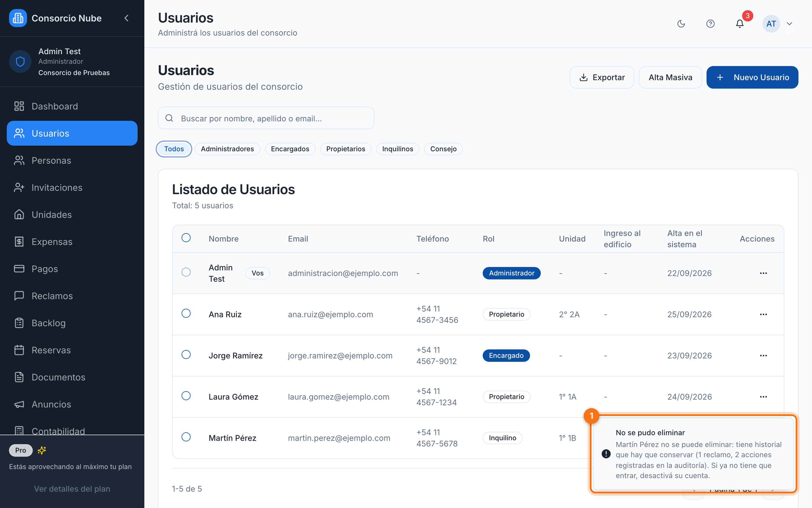Click the Reclamos speech bubble icon
The image size is (812, 508).
click(19, 296)
